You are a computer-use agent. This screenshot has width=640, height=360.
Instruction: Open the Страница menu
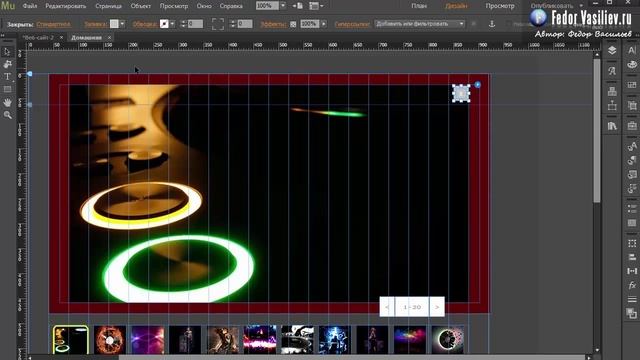pos(109,6)
